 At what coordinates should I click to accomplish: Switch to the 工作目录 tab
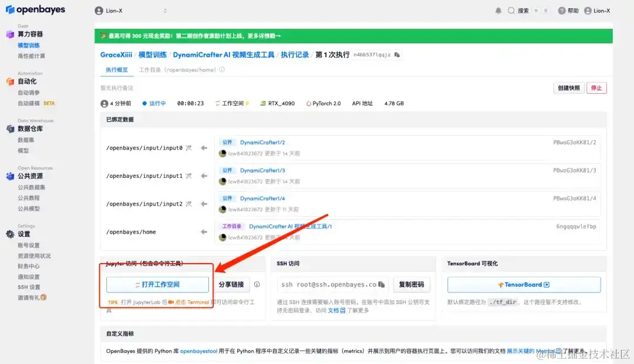[x=177, y=70]
